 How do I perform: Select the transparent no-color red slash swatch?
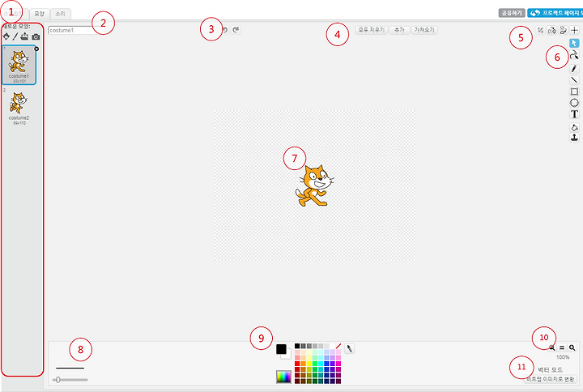[x=338, y=346]
